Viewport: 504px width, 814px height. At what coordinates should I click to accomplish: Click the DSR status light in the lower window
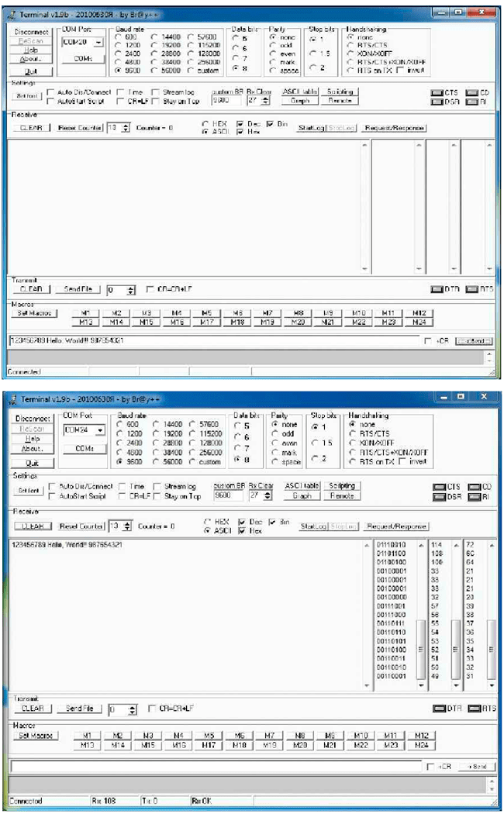438,496
